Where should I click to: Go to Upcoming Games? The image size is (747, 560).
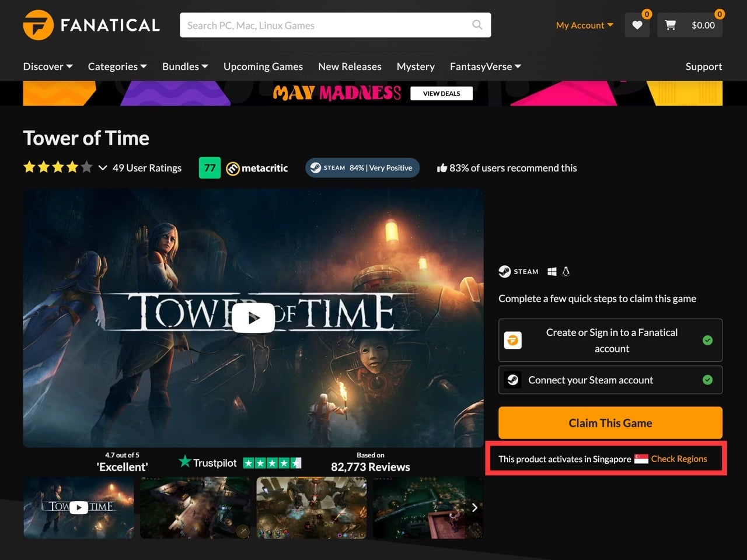click(263, 66)
